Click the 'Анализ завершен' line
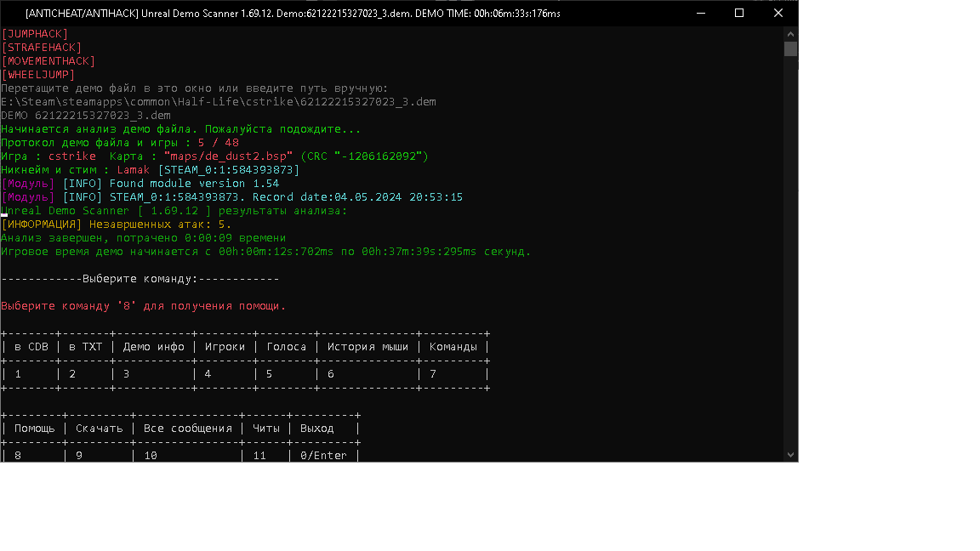 [x=144, y=238]
